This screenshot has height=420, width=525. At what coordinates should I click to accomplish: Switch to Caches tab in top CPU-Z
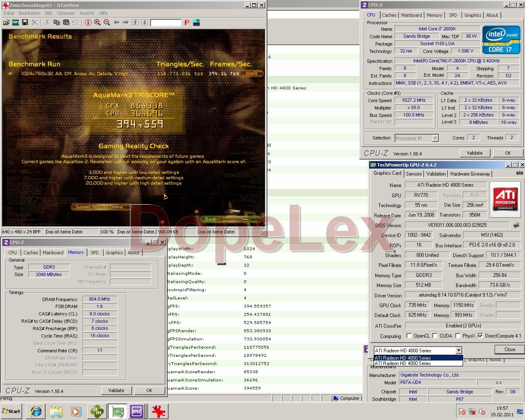pyautogui.click(x=389, y=15)
